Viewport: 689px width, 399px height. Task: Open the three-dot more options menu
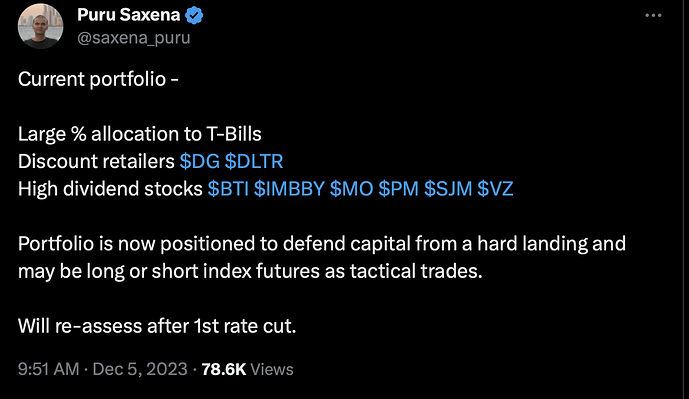(653, 15)
